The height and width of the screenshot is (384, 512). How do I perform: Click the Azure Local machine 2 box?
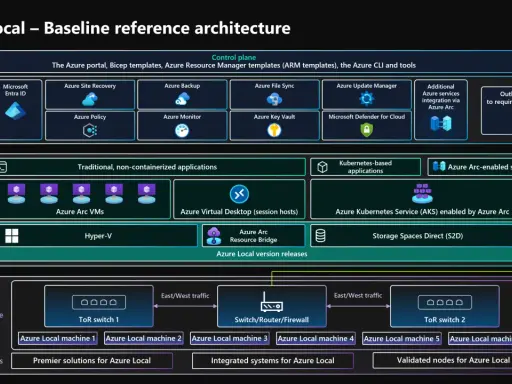[x=144, y=338]
